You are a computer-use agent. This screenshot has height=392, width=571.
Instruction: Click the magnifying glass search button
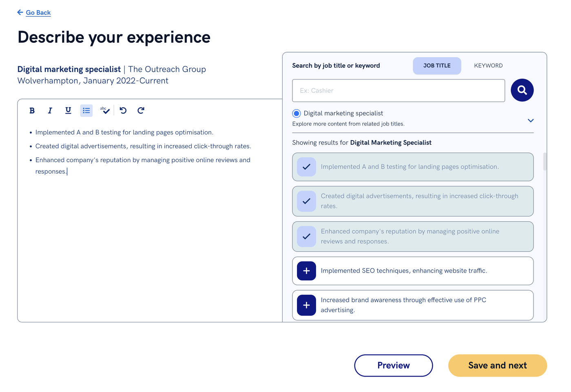pos(522,90)
